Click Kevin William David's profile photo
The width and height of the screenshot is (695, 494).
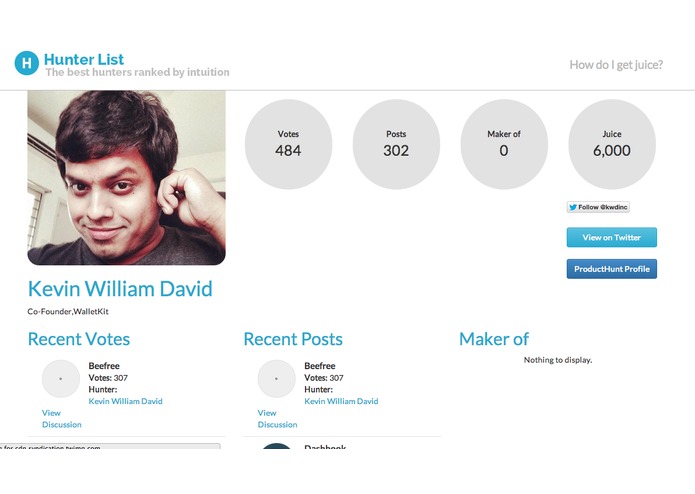click(126, 178)
